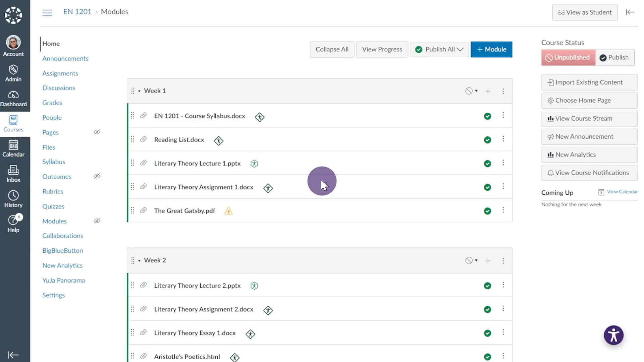Toggle publish status on Aristotle's Poetics.html
Viewport: 644px width, 362px height.
click(x=487, y=356)
